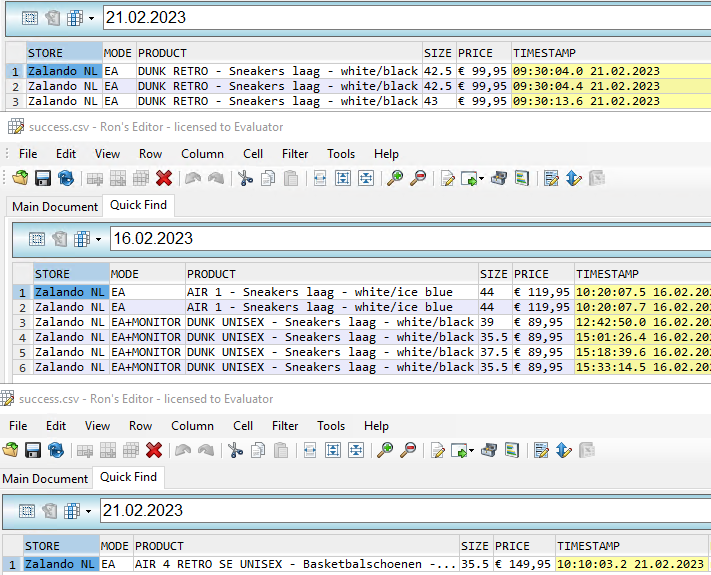
Task: Open grid options dropdown in DUNK RETRO window
Action: pos(91,18)
